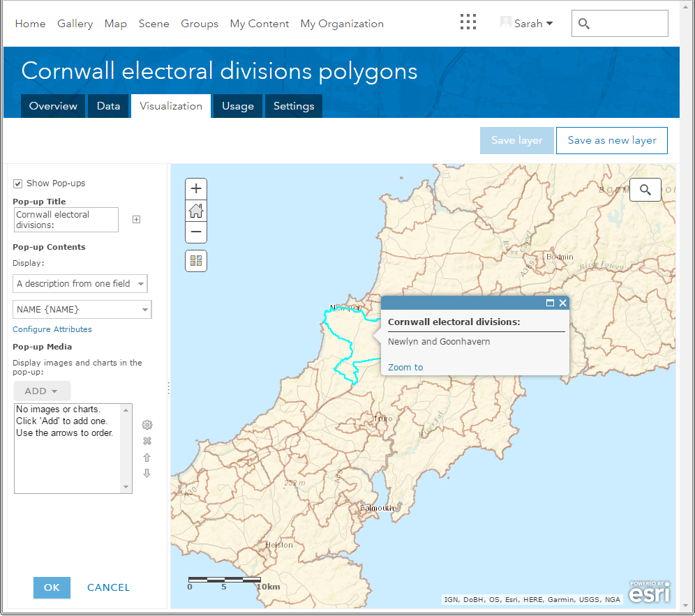The image size is (695, 616).
Task: Switch to the Data tab
Action: pyautogui.click(x=108, y=106)
